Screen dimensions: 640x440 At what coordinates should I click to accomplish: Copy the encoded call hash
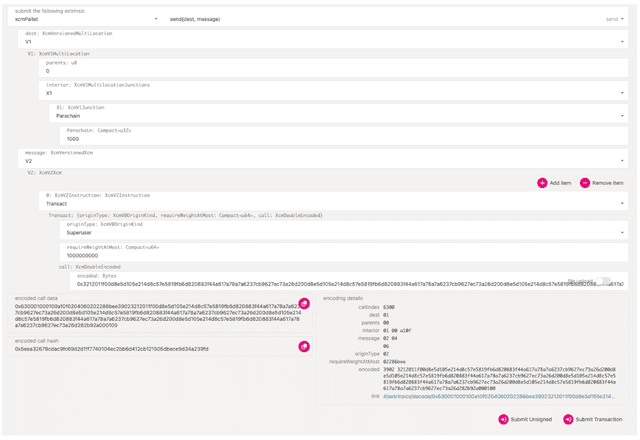[304, 347]
